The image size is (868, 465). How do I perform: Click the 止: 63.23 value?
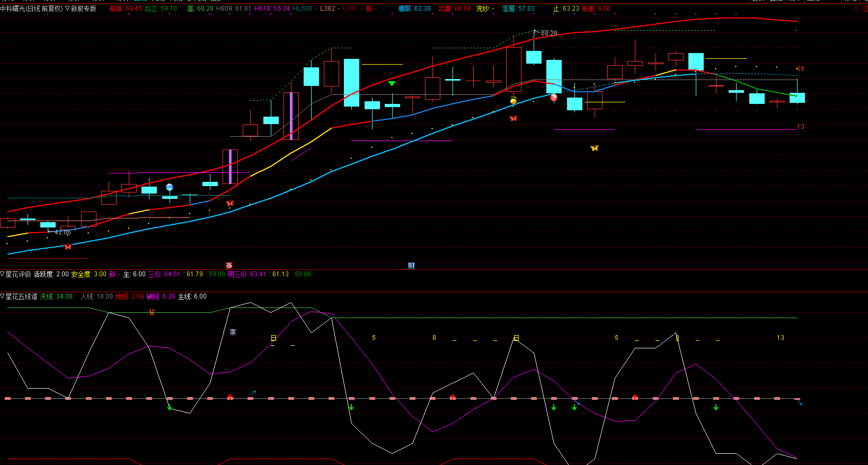(566, 8)
